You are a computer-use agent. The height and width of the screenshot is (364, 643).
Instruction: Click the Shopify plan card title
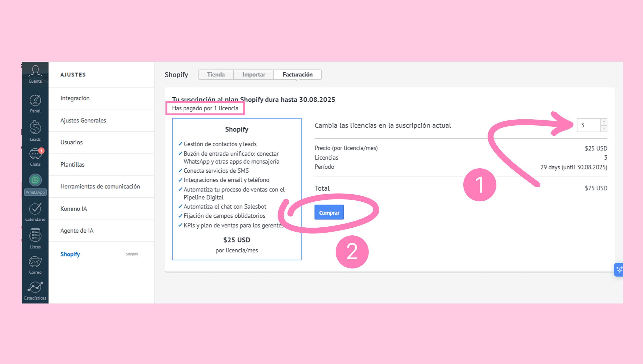point(236,130)
